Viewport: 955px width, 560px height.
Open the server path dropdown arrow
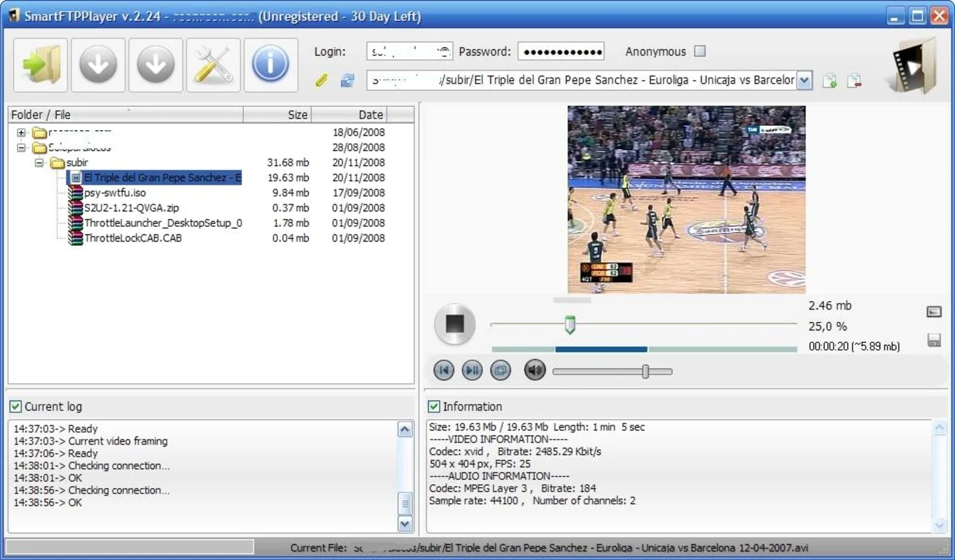[804, 80]
